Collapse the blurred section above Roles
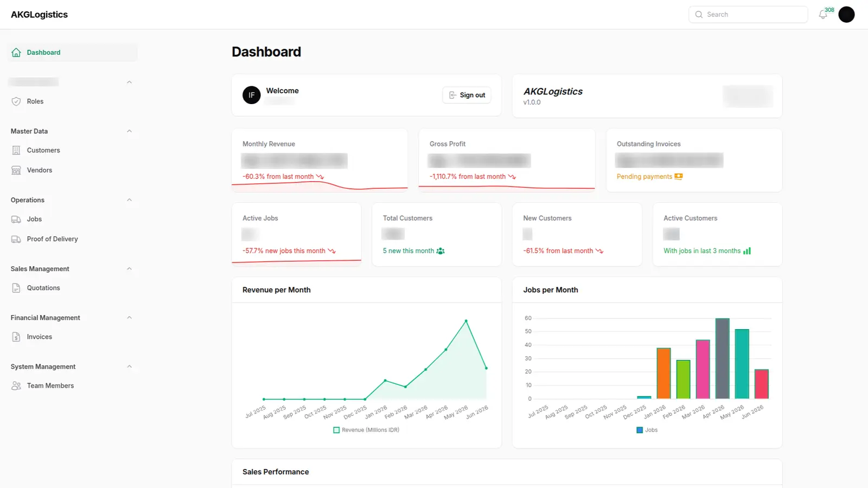The image size is (868, 488). [x=129, y=82]
